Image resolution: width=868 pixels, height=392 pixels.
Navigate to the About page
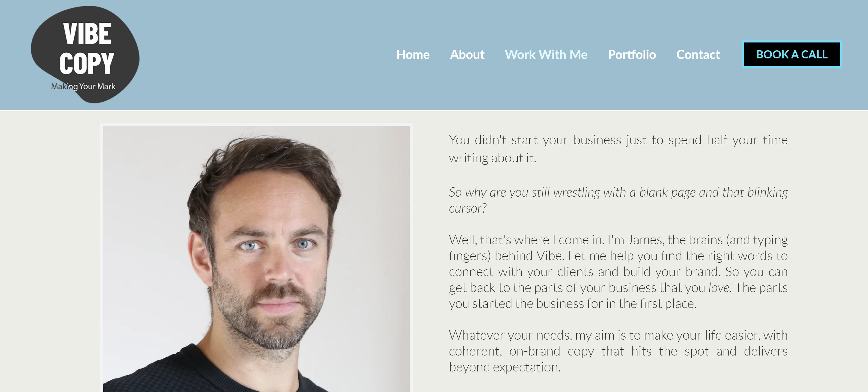coord(467,55)
